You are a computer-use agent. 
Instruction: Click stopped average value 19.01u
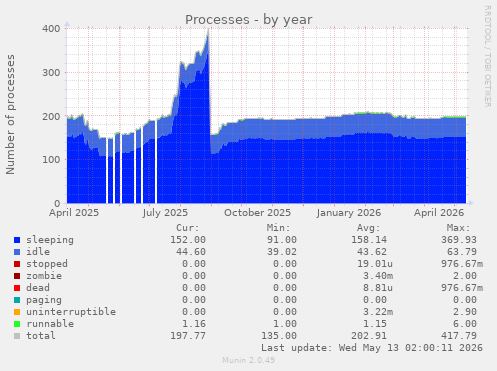(x=375, y=264)
